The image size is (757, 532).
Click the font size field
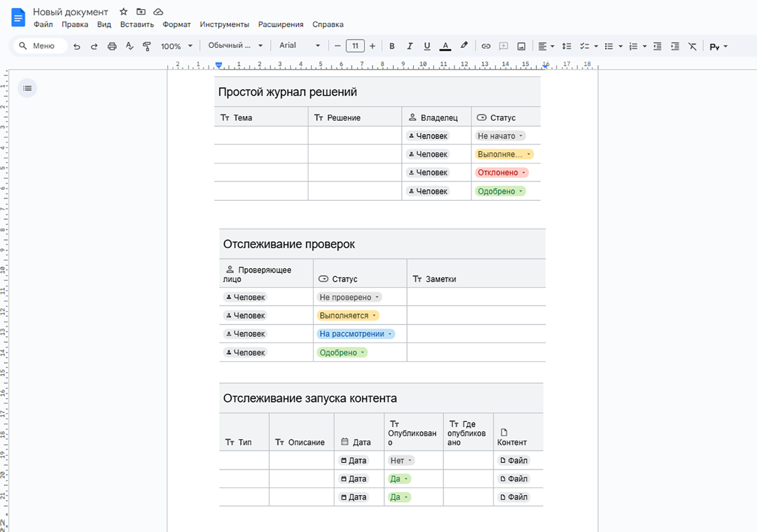click(x=355, y=46)
